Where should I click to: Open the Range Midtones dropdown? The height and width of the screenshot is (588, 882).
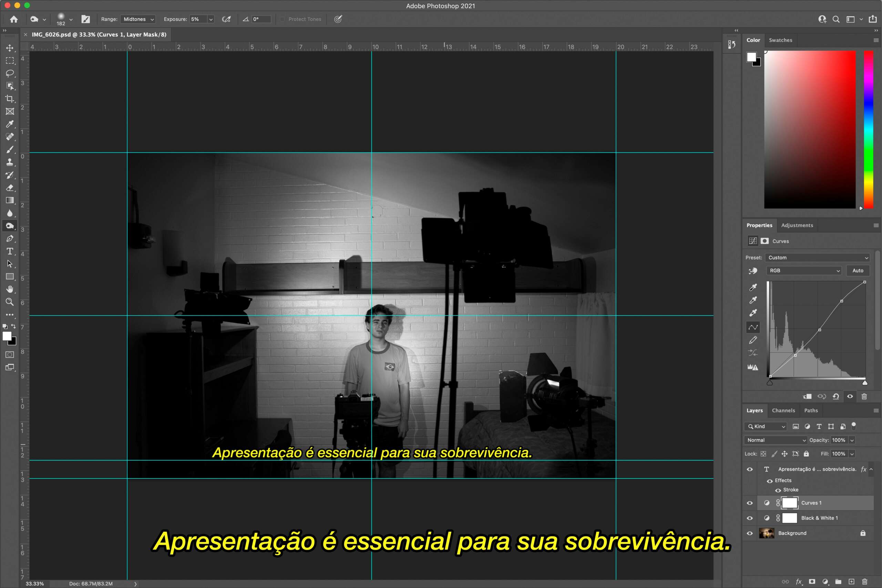[x=139, y=19]
